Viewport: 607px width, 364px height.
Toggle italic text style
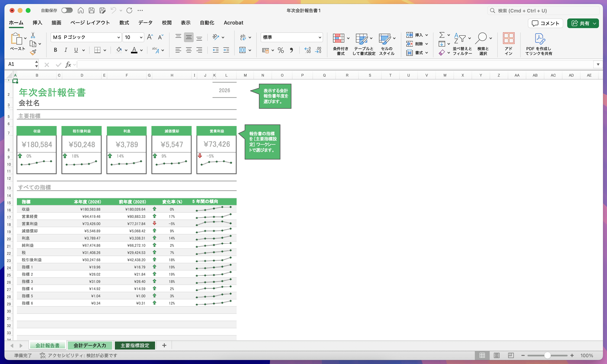[66, 50]
